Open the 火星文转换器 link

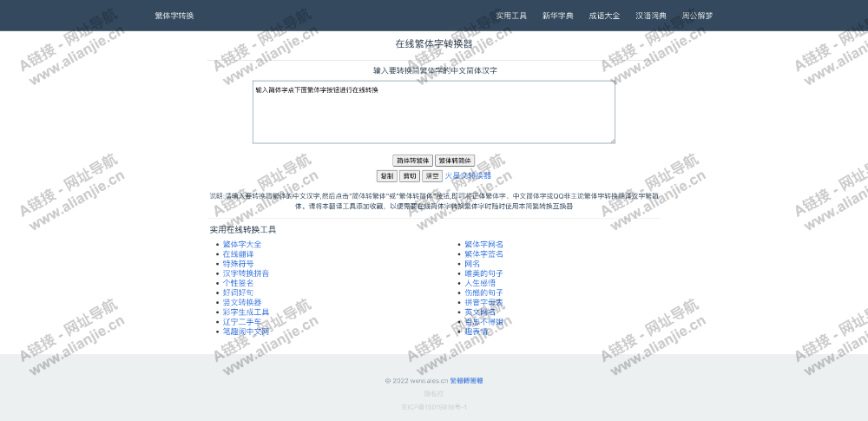[x=468, y=175]
